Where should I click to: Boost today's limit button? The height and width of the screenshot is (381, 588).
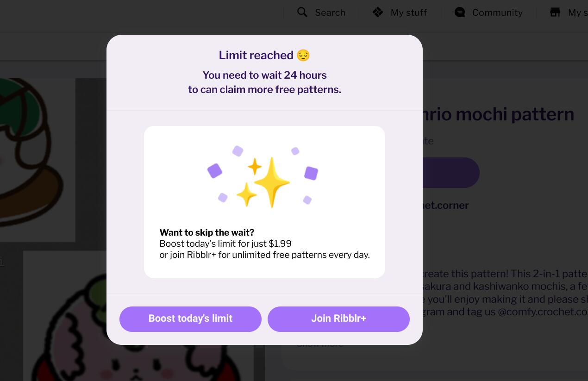190,319
